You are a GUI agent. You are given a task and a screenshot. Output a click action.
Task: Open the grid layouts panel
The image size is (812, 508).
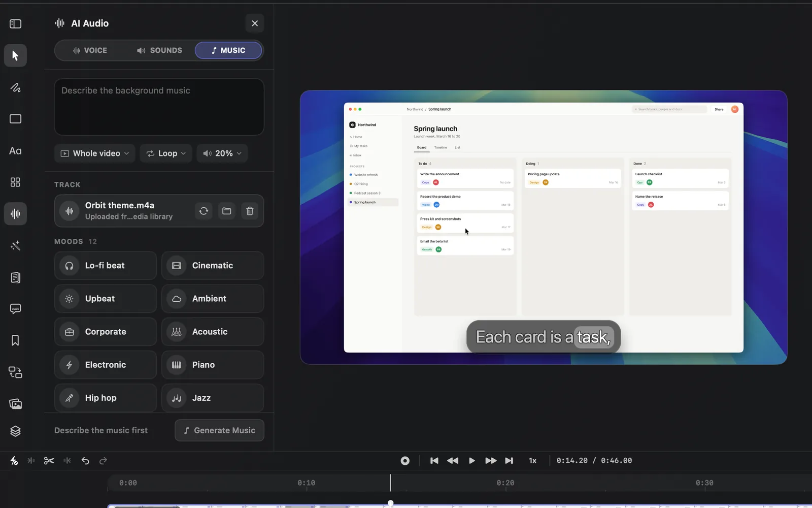coord(15,182)
